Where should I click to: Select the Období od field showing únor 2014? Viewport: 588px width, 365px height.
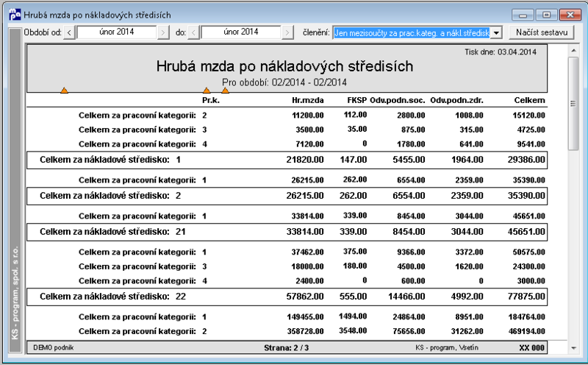click(117, 32)
